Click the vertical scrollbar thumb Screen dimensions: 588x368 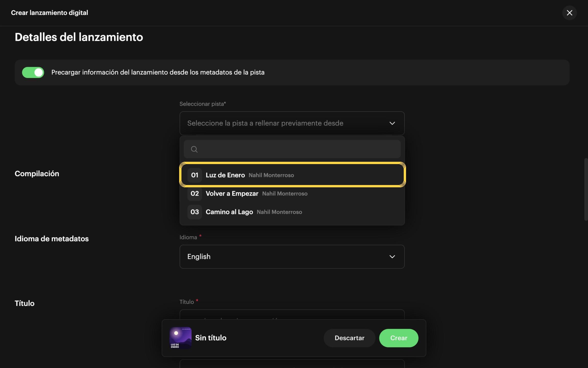[586, 189]
